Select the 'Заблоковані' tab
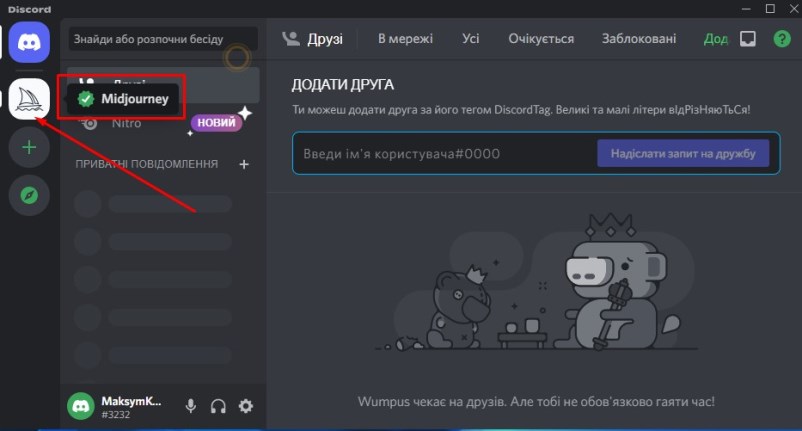Screen dimensions: 802x431 (639, 39)
